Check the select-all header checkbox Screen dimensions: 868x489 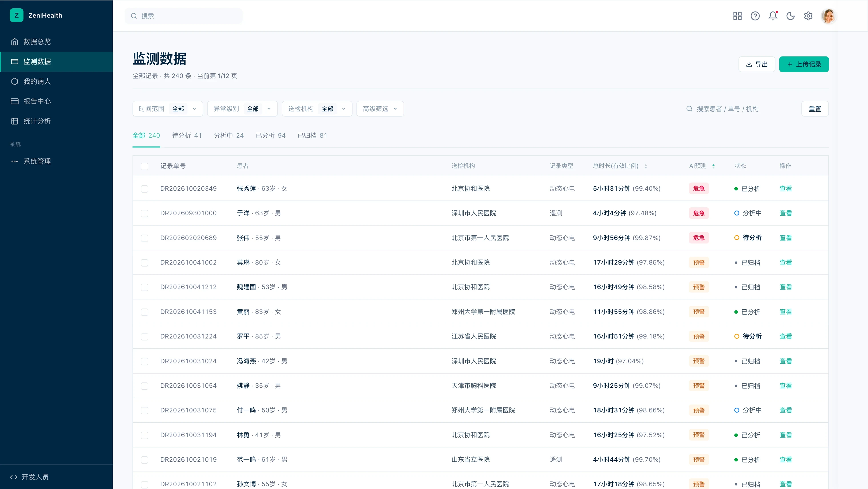(x=145, y=166)
